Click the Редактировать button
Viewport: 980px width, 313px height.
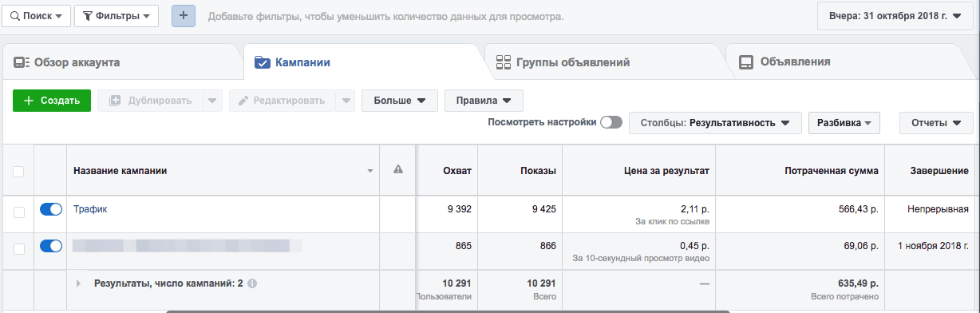click(x=282, y=101)
